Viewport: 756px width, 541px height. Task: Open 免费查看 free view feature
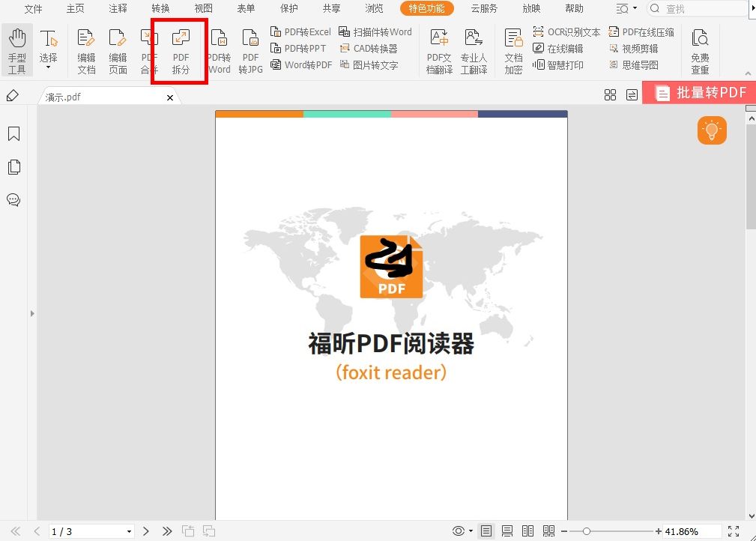(699, 49)
